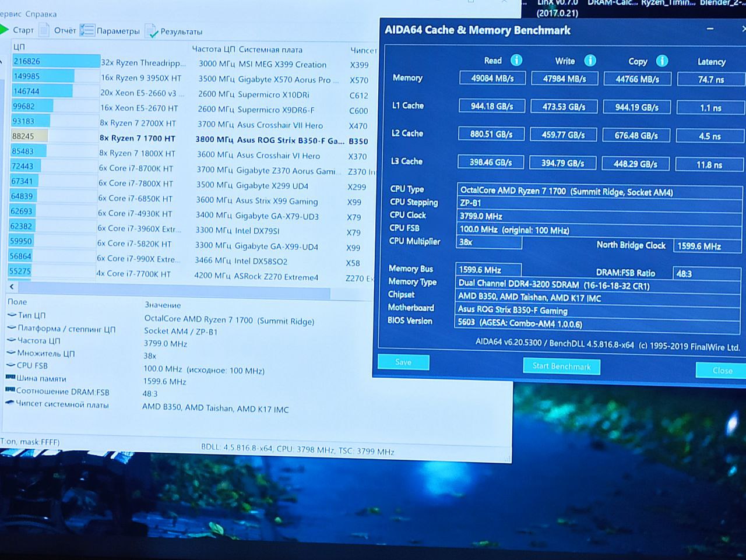Click the Copy info icon
This screenshot has width=746, height=560.
(662, 61)
